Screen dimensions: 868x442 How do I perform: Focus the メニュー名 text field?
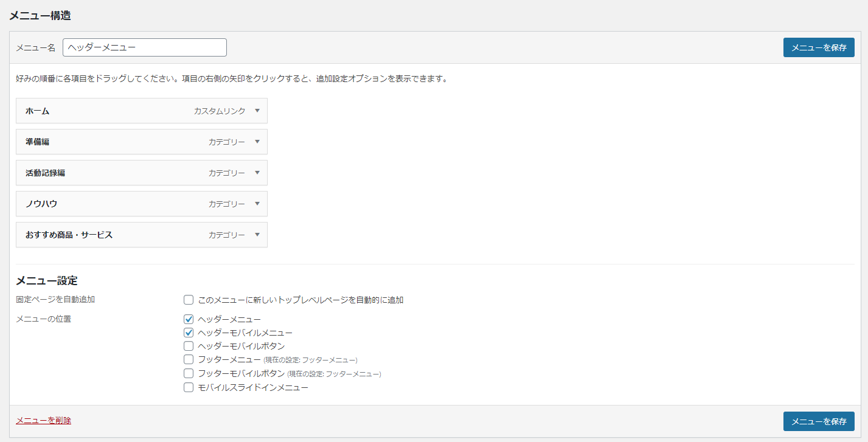click(145, 47)
